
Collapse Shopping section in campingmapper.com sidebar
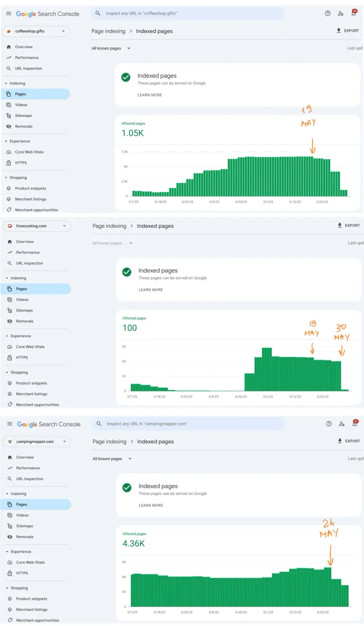coord(17,588)
